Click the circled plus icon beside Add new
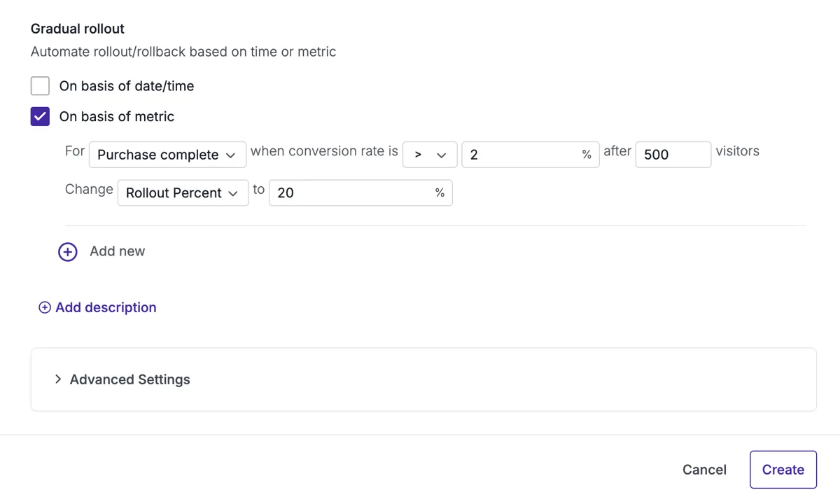840x504 pixels. coord(68,252)
